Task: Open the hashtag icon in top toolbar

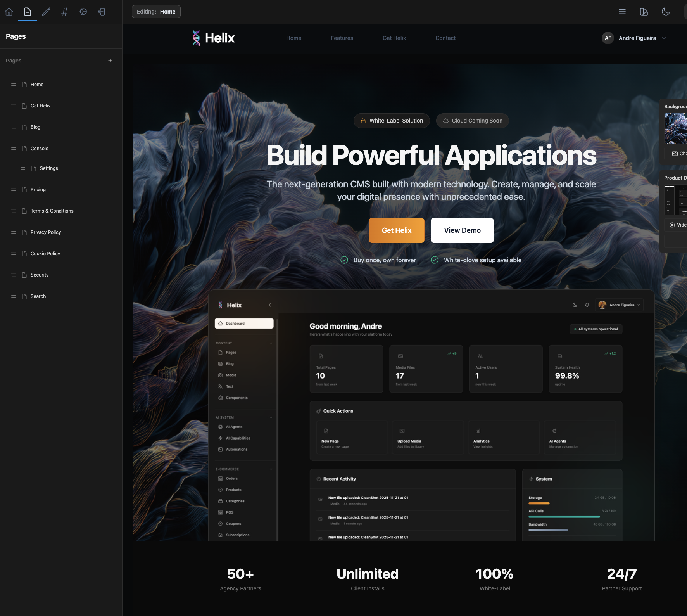Action: tap(65, 12)
